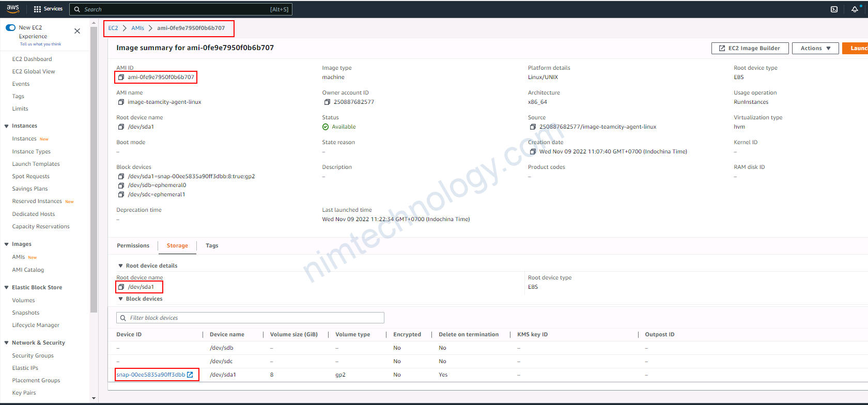Image resolution: width=868 pixels, height=405 pixels.
Task: Open Events in the sidebar
Action: pyautogui.click(x=21, y=84)
